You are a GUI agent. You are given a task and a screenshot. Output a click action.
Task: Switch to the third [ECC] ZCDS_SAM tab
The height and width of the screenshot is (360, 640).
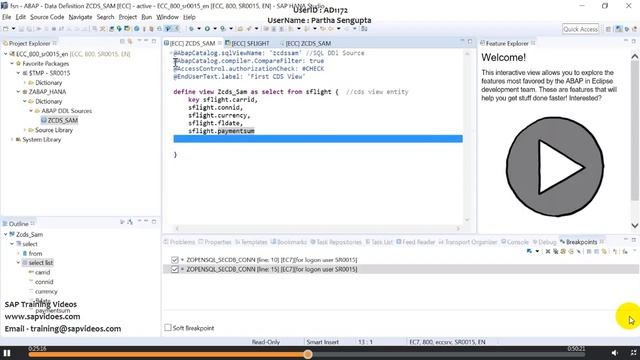click(x=305, y=43)
